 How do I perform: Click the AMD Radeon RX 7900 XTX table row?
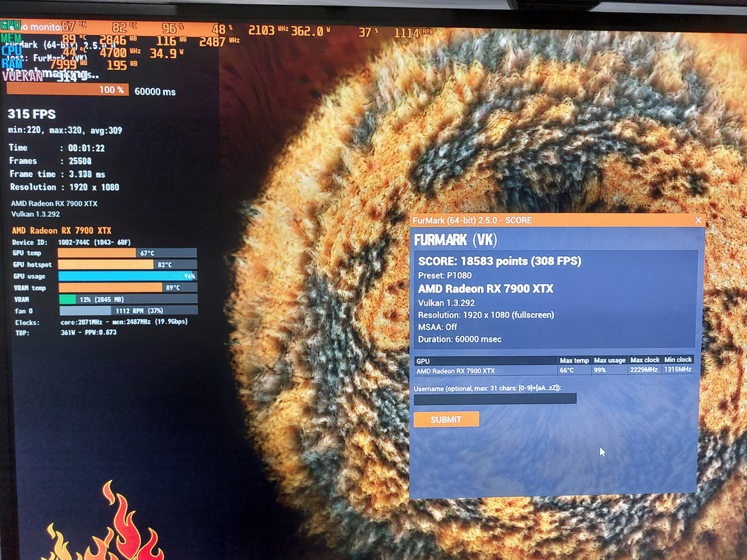(x=554, y=370)
